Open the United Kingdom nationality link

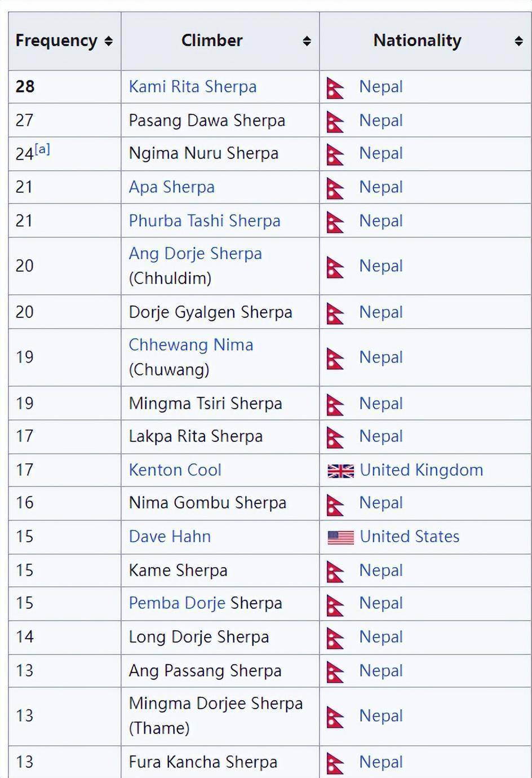pos(421,470)
